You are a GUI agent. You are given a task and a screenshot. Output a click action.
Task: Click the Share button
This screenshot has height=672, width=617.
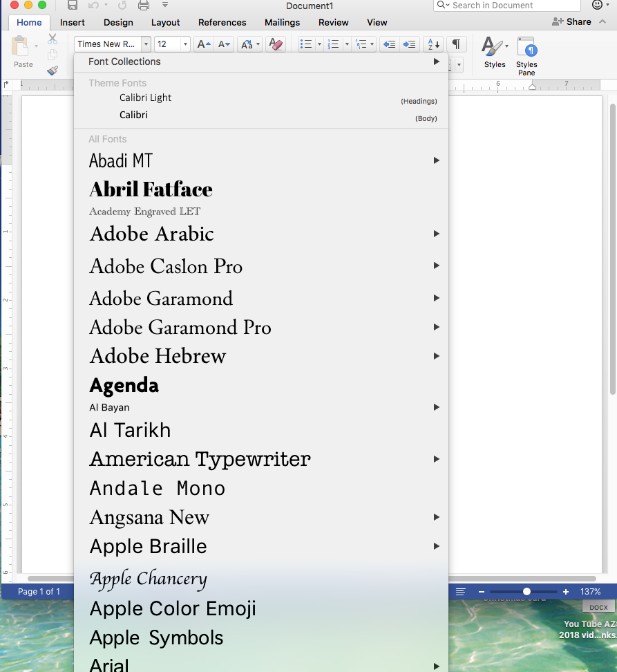[x=571, y=22]
